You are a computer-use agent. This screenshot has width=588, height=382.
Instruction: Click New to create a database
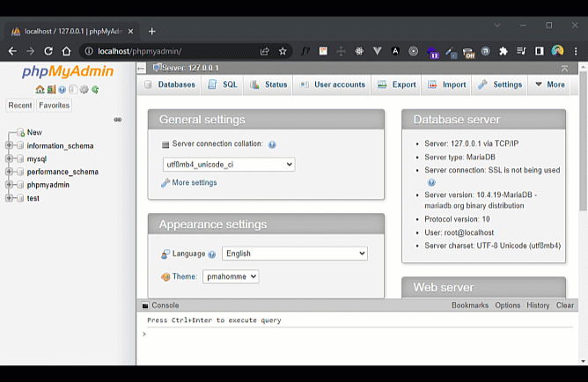[x=34, y=132]
